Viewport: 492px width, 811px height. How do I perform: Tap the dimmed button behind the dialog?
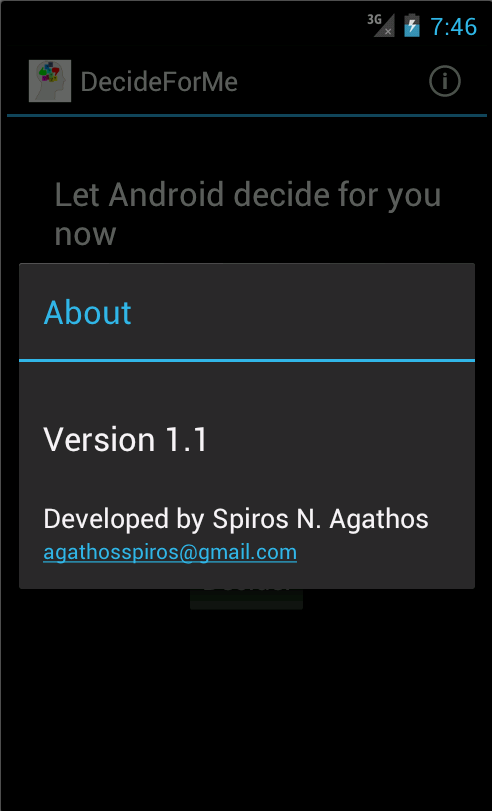[246, 599]
